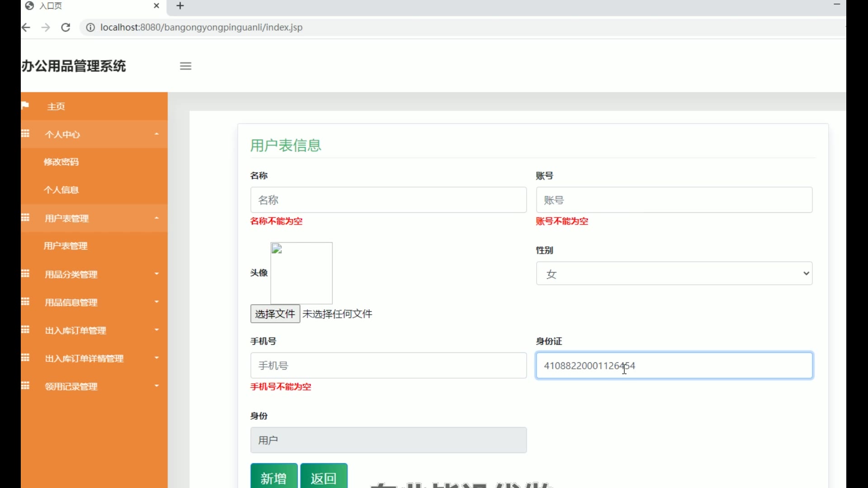Expand the 出入库订单详情管理 arrow
868x488 pixels.
click(156, 358)
